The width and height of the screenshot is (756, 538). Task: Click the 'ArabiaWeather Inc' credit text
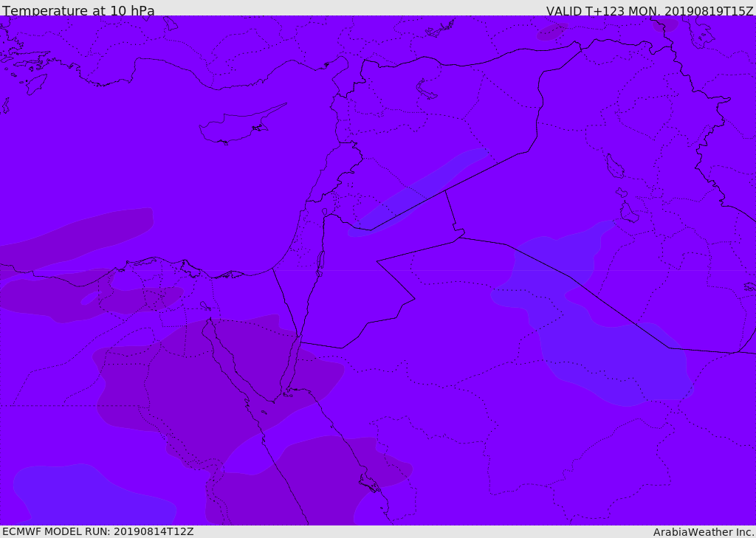[704, 532]
